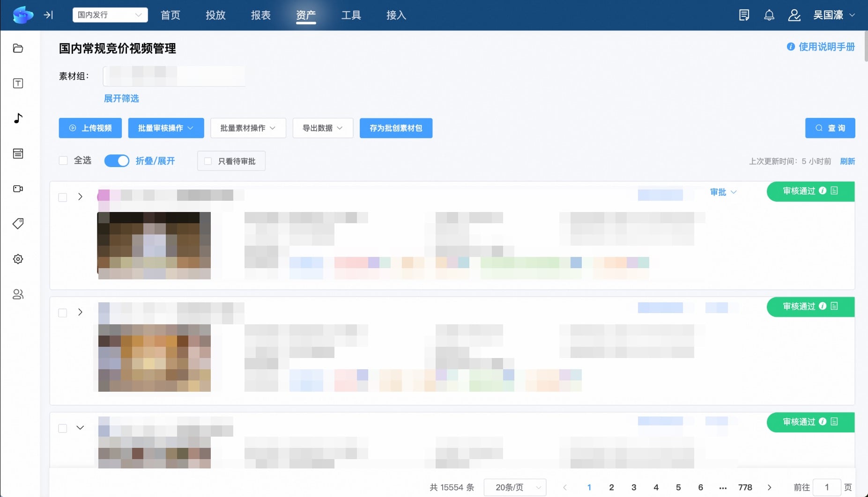Click info icon on first 审核通过 badge
Viewport: 868px width, 497px height.
point(823,191)
